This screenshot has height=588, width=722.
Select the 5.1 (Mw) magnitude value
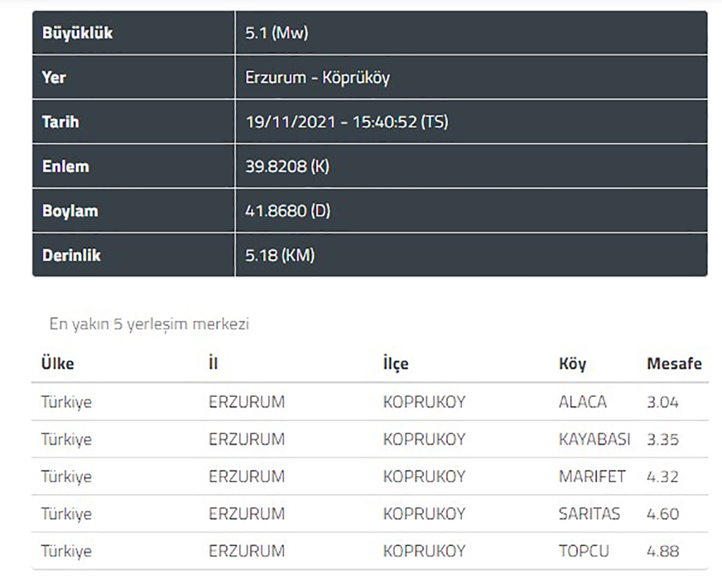coord(277,33)
